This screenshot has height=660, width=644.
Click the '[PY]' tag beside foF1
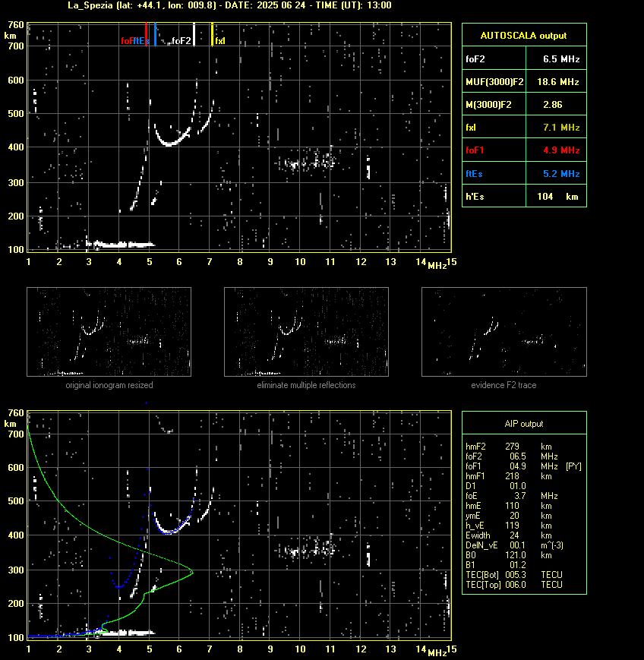[x=573, y=466]
